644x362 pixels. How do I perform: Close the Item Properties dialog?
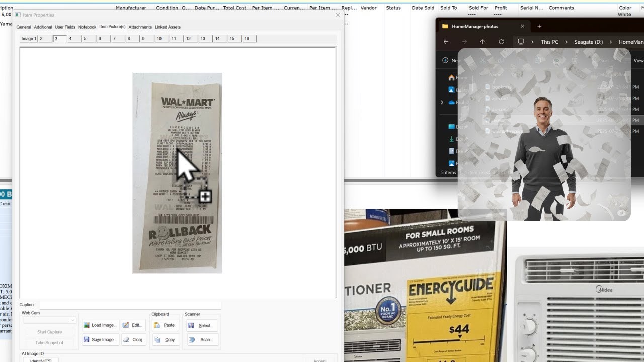click(338, 15)
